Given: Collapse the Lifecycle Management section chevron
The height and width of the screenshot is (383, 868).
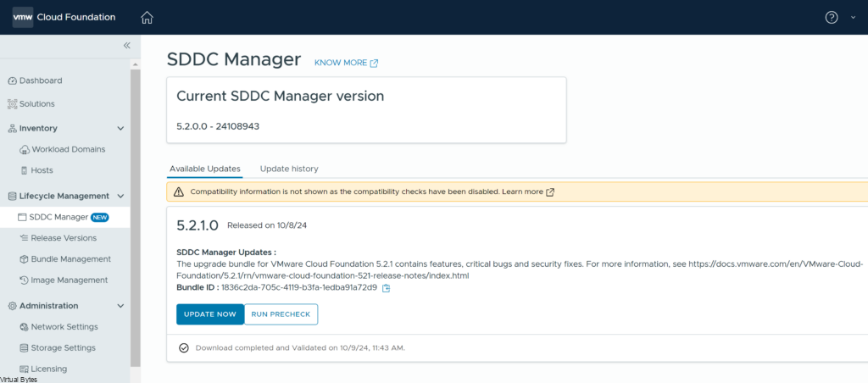Looking at the screenshot, I should coord(120,196).
